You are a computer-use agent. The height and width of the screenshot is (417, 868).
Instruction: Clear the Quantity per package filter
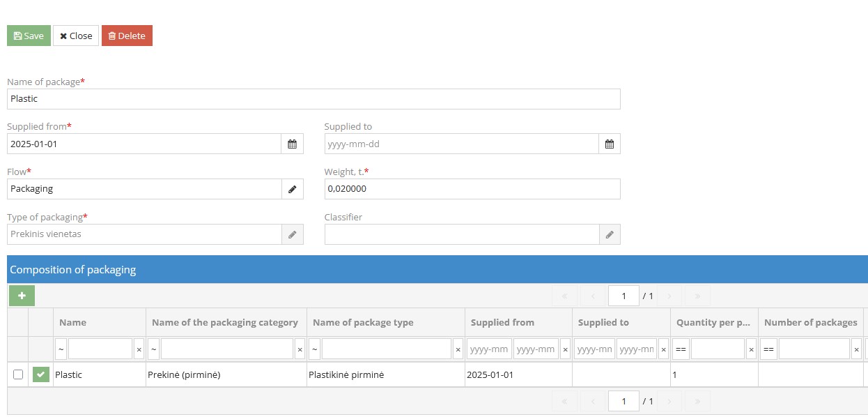pos(751,349)
